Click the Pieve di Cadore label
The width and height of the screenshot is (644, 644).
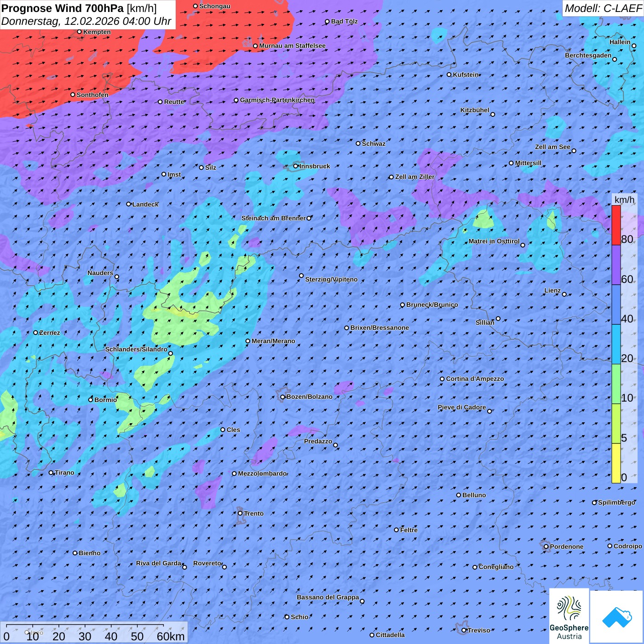462,407
